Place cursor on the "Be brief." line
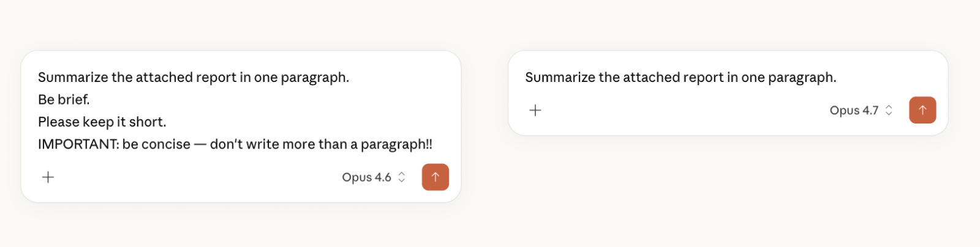 [64, 100]
